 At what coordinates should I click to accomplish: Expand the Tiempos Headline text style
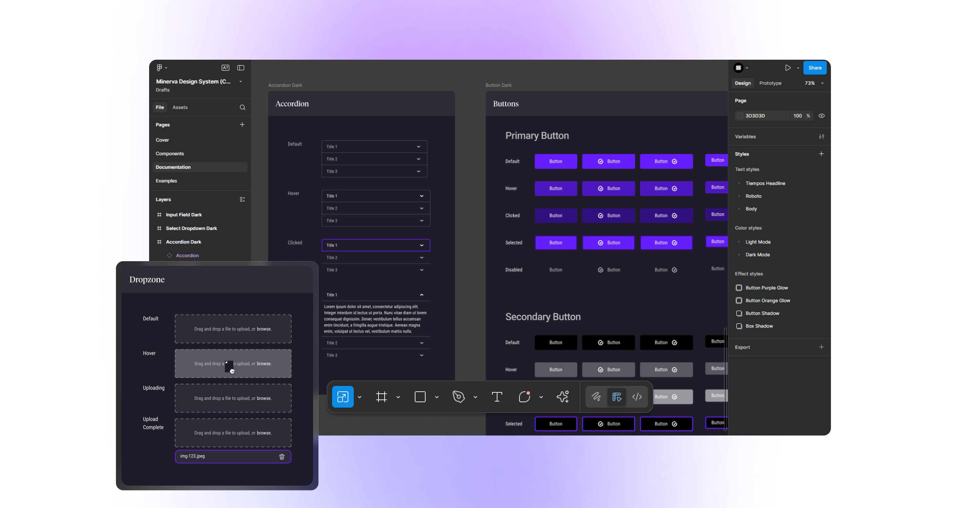pos(738,183)
